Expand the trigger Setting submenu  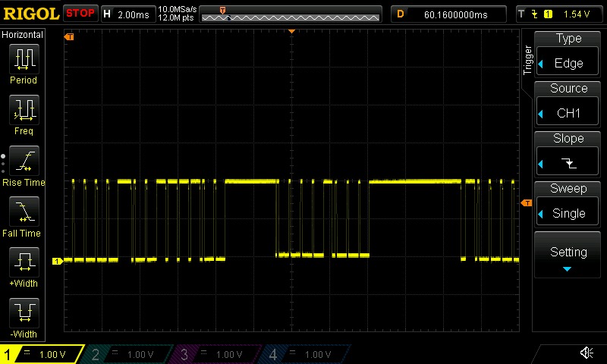point(568,256)
